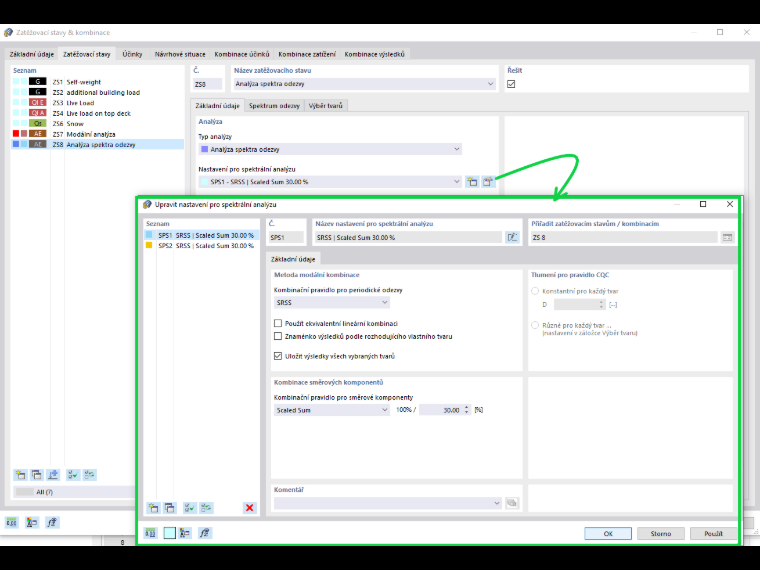The width and height of the screenshot is (760, 570).
Task: Open Návrhové situace tab
Action: point(180,54)
